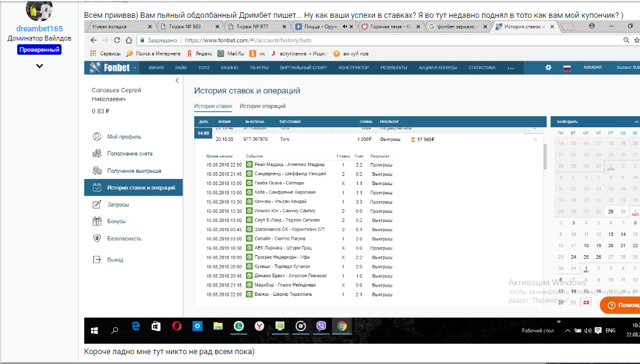The image size is (640, 364).
Task: Collapse the expanded bet 977-307976 details
Action: [x=535, y=140]
